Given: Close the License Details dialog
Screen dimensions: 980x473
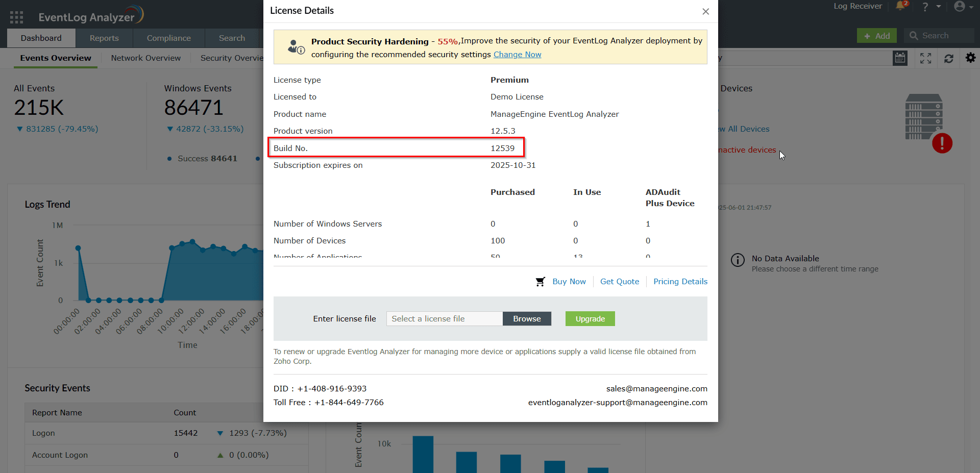Looking at the screenshot, I should coord(705,11).
